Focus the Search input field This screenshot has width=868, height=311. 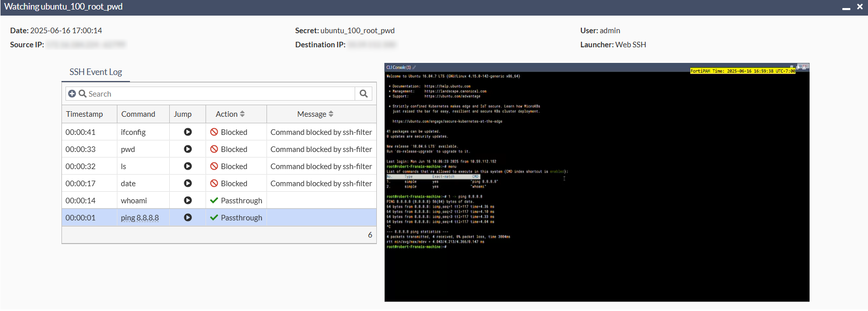click(x=219, y=94)
